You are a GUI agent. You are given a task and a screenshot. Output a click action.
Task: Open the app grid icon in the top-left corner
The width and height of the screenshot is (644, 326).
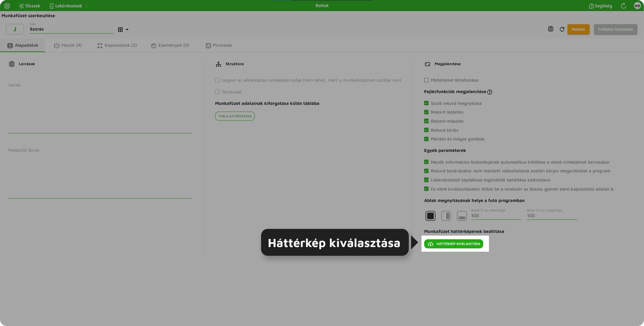pyautogui.click(x=7, y=6)
